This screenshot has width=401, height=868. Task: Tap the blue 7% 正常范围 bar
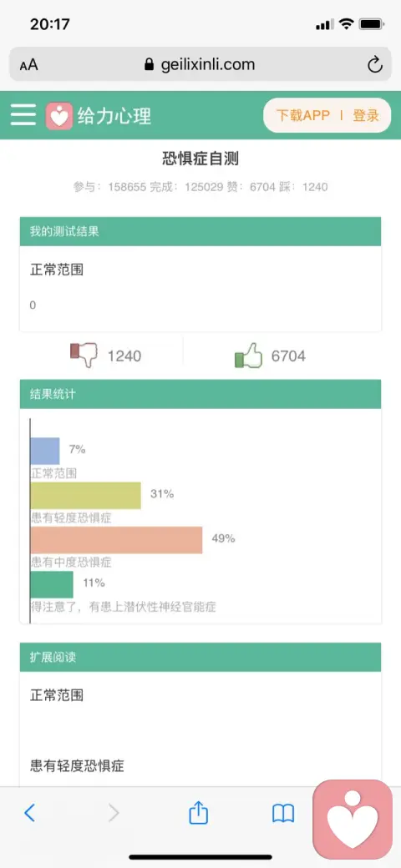tap(45, 451)
